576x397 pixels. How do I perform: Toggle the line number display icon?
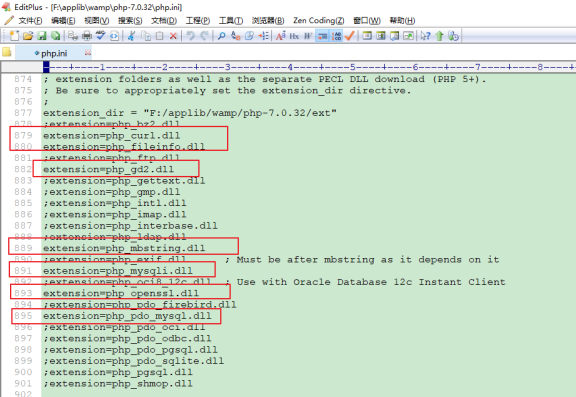336,36
